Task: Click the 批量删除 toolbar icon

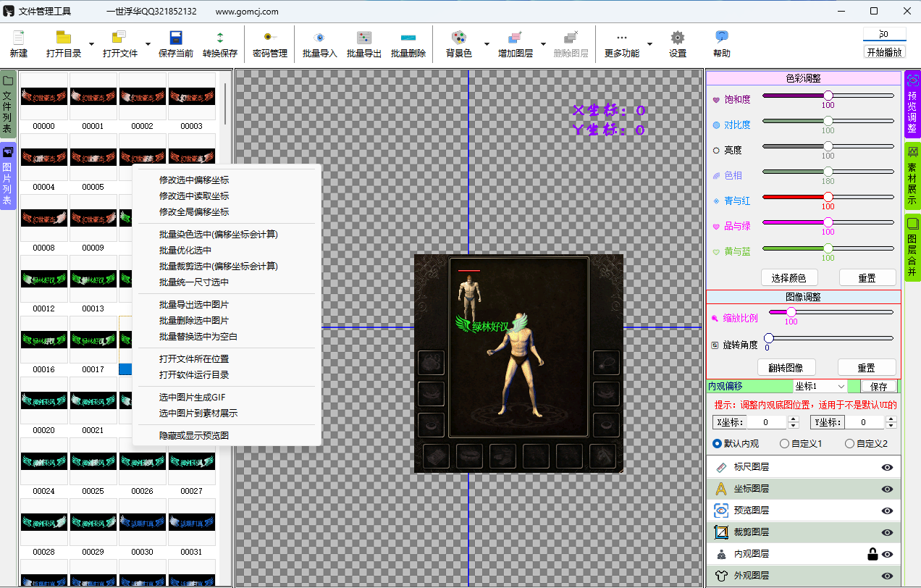Action: 408,38
